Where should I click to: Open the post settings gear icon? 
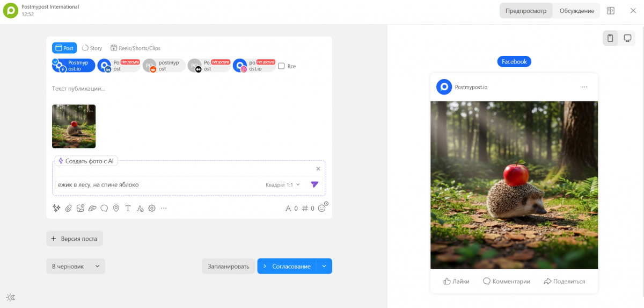pyautogui.click(x=152, y=208)
